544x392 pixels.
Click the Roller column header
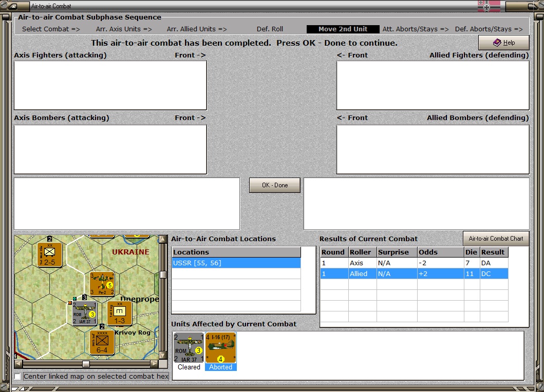[x=363, y=252]
